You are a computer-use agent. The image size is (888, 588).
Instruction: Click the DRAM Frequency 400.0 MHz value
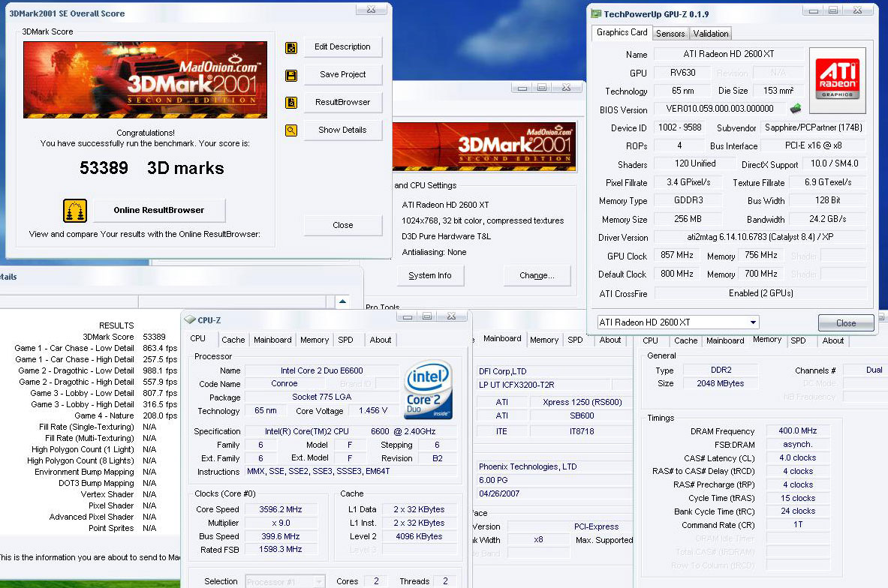(x=797, y=430)
